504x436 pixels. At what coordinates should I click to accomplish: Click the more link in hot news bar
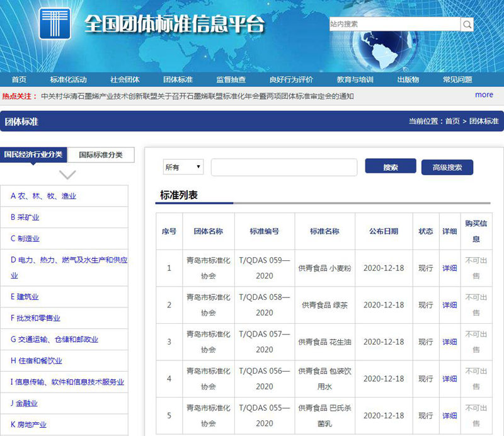click(484, 95)
